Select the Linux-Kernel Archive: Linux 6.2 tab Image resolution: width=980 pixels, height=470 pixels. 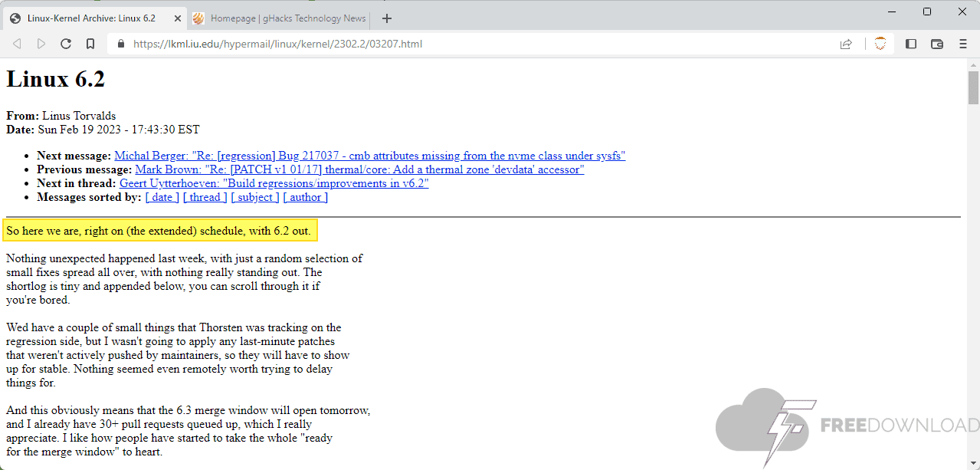pyautogui.click(x=91, y=18)
